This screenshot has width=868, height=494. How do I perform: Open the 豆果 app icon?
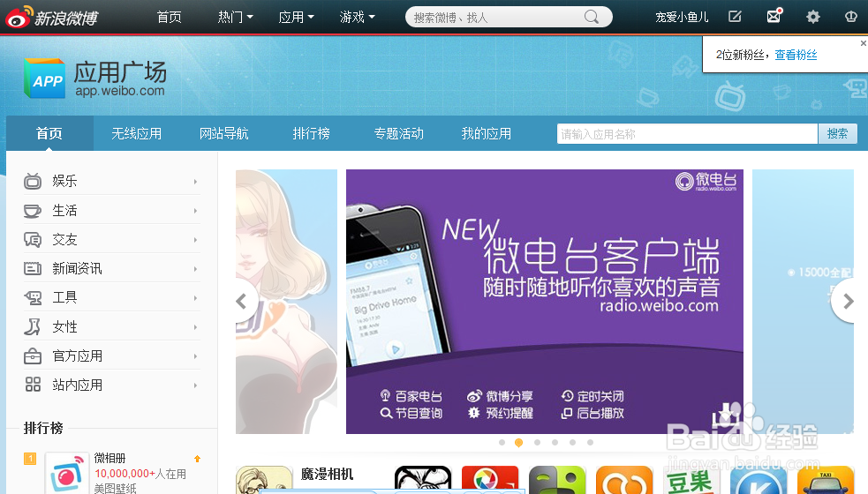tap(691, 480)
